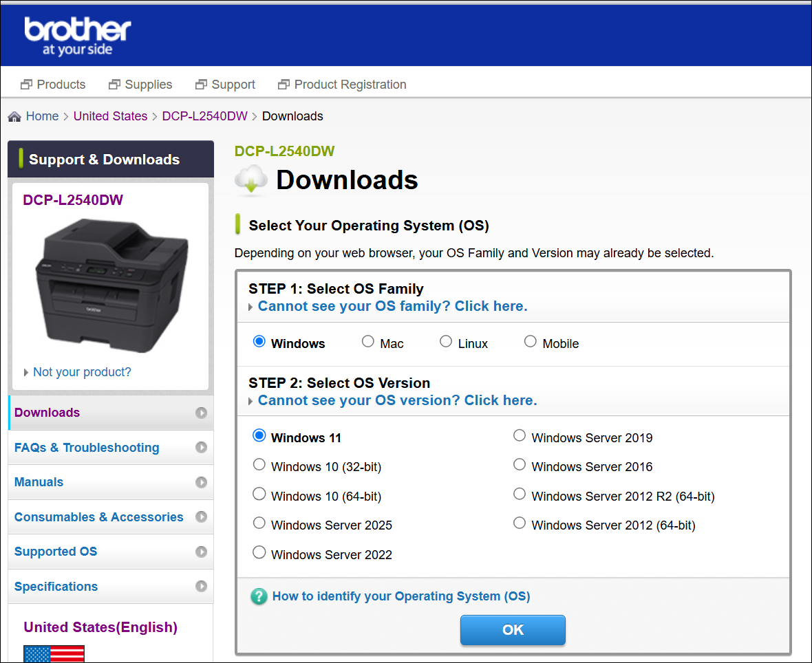Go to Home via breadcrumb
This screenshot has height=663, width=812.
pyautogui.click(x=43, y=116)
